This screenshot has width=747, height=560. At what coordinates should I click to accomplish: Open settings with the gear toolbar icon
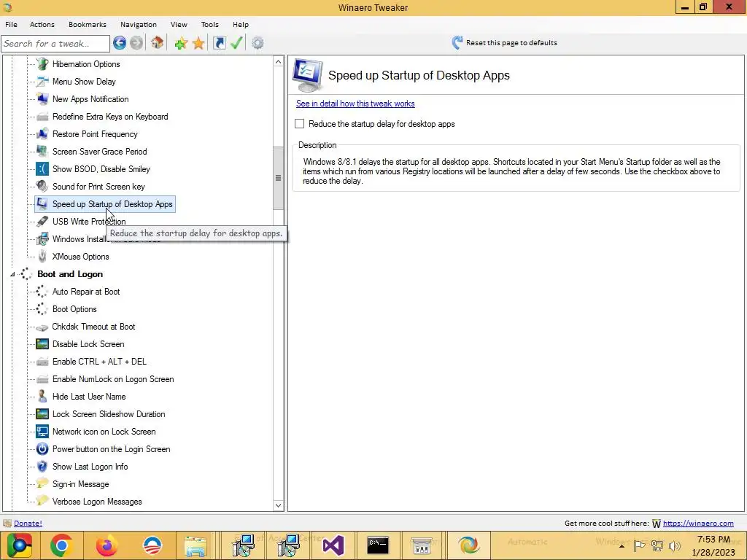point(258,43)
